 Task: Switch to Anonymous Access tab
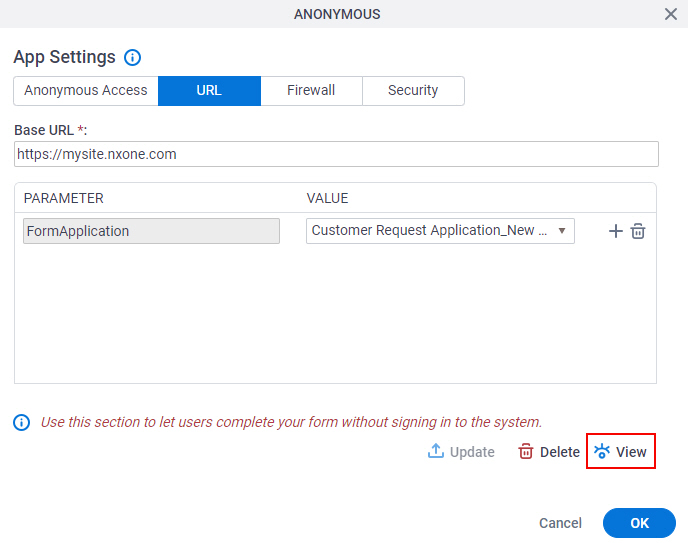point(86,91)
